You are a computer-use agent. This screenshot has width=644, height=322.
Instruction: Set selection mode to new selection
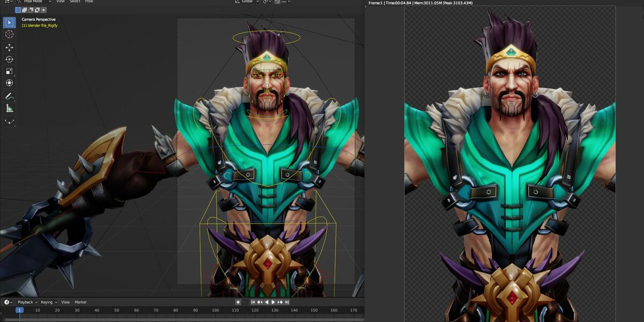click(x=18, y=10)
